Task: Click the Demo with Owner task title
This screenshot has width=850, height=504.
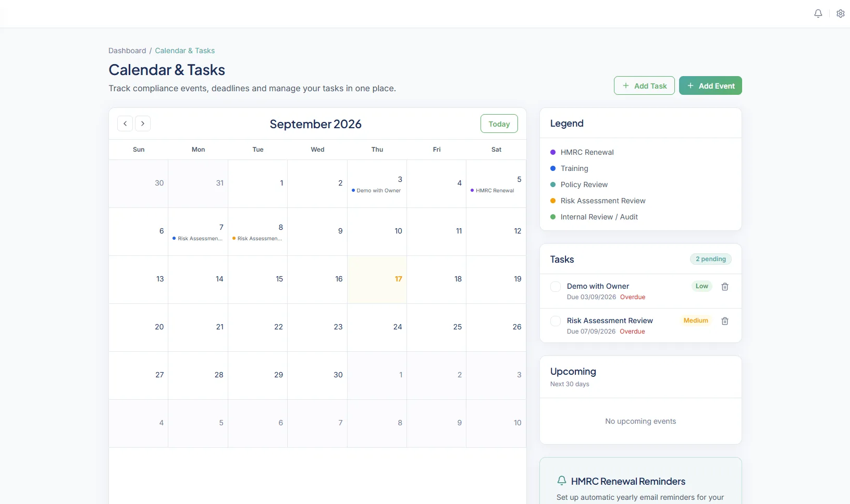Action: click(x=598, y=286)
